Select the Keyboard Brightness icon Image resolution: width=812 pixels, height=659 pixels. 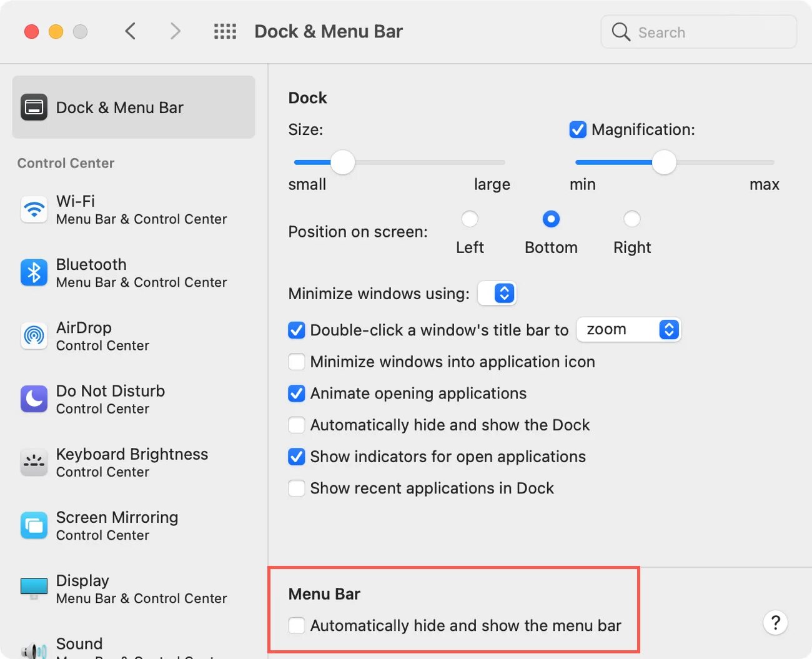pyautogui.click(x=34, y=463)
